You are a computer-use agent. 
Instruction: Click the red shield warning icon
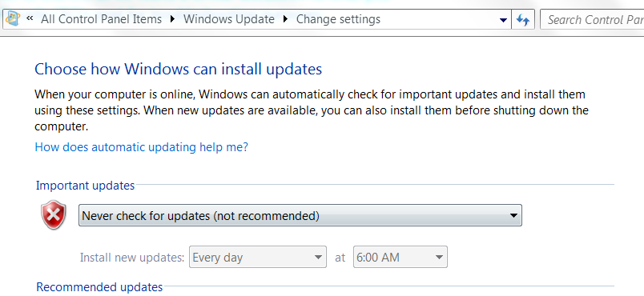(54, 215)
